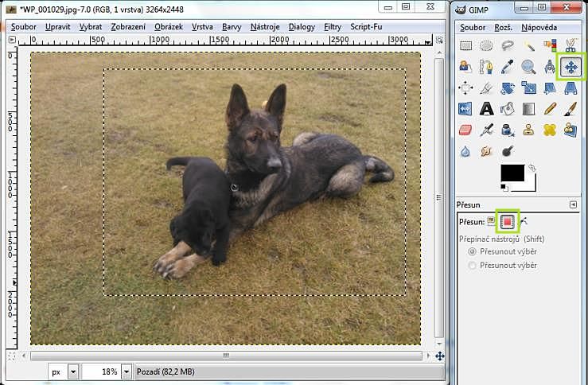Select the Move tool in toolbox
Viewport: 588px width, 385px height.
(571, 67)
